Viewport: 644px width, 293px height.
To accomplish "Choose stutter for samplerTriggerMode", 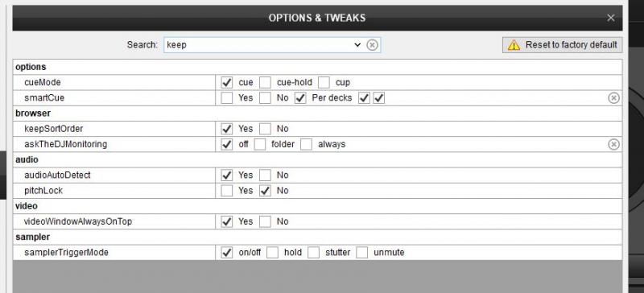I will pyautogui.click(x=314, y=252).
